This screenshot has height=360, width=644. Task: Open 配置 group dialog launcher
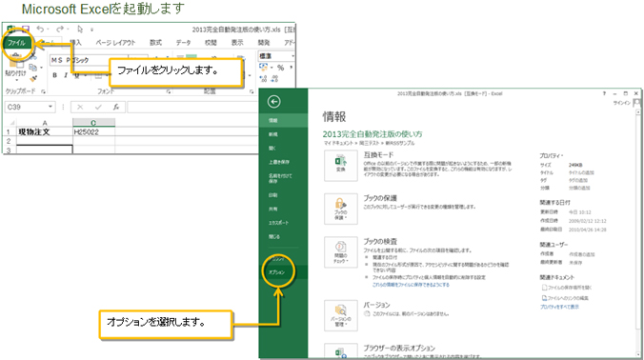tap(252, 92)
